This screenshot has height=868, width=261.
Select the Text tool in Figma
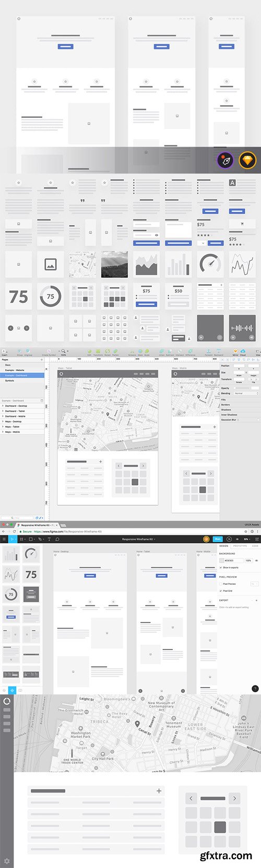click(x=49, y=539)
